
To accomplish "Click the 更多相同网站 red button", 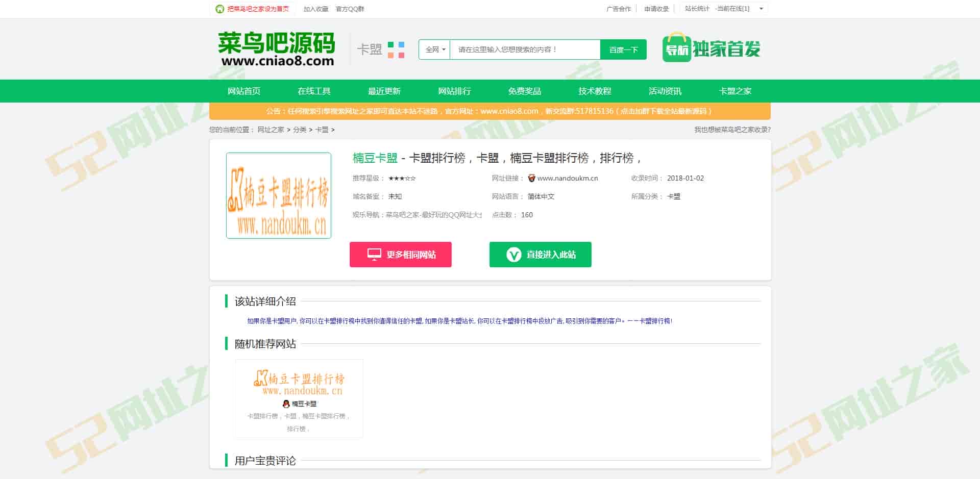I will click(401, 255).
